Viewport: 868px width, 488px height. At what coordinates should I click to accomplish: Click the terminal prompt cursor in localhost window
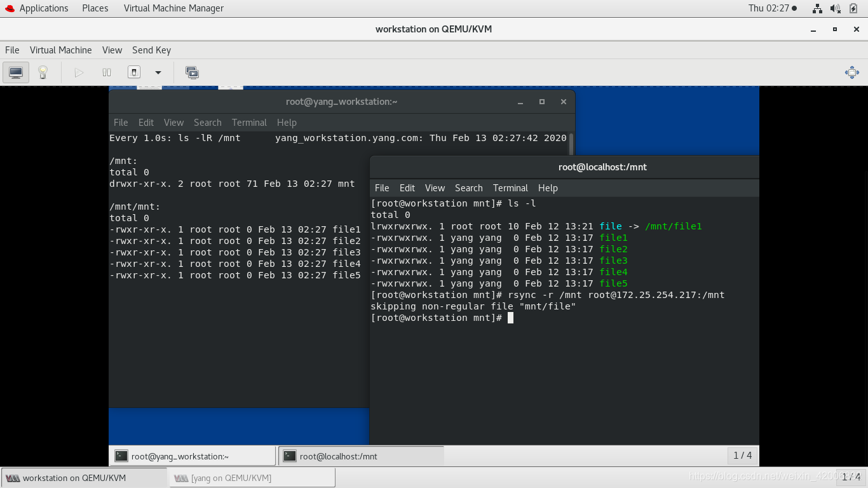tap(510, 318)
